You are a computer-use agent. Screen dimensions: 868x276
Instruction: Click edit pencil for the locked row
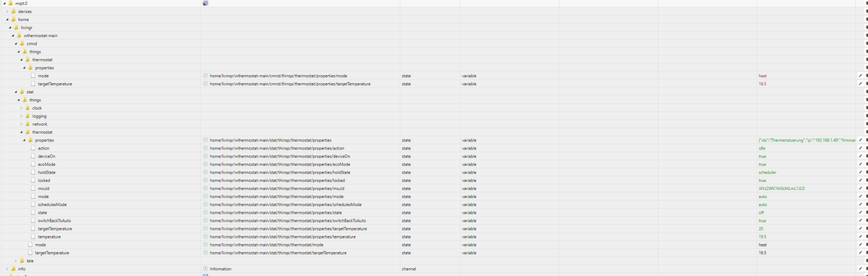(x=860, y=180)
